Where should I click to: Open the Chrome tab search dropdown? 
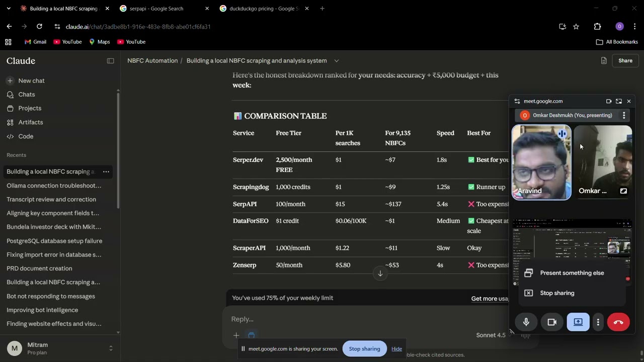pyautogui.click(x=8, y=9)
